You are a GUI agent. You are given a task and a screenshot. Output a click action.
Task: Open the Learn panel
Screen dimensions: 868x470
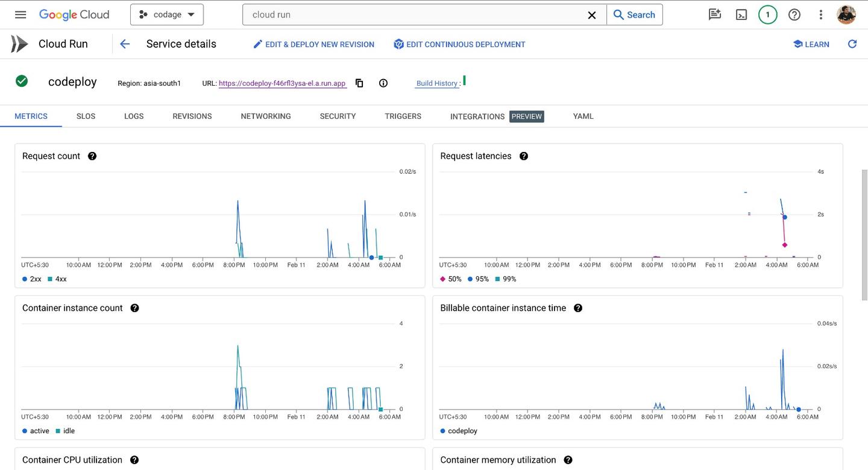click(x=811, y=44)
